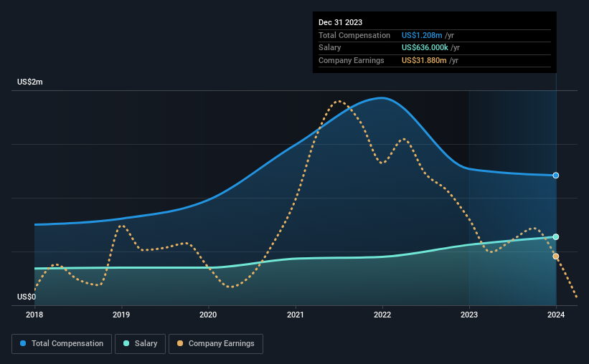The image size is (589, 364).
Task: Toggle the Company Earnings legend button
Action: [216, 344]
